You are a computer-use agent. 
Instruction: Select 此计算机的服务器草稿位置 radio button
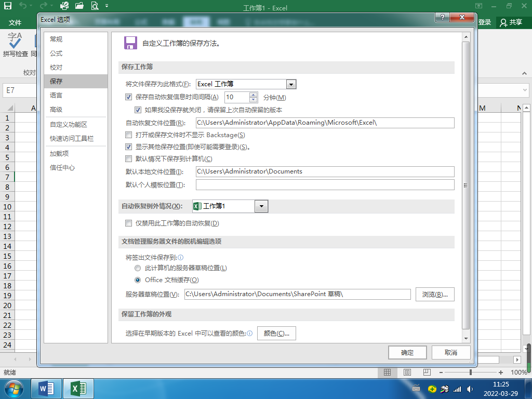[x=137, y=268]
